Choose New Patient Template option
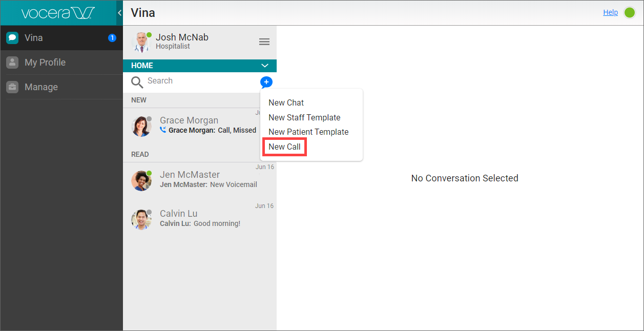Screen dimensions: 644x331 308,132
